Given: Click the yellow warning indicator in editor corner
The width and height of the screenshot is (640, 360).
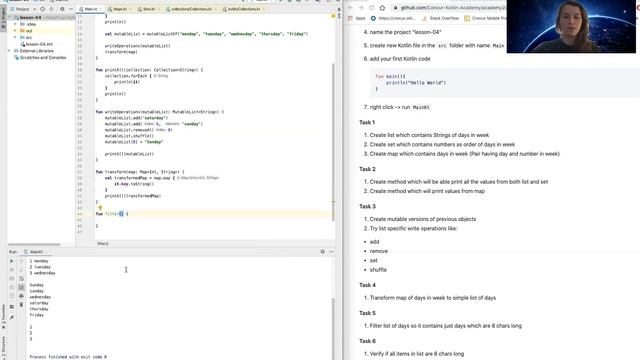Looking at the screenshot, I should point(333,16).
